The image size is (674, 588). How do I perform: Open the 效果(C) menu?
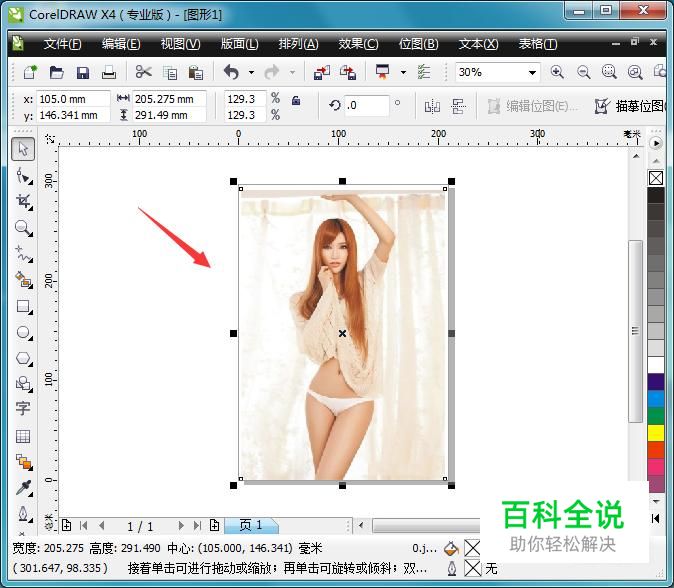pos(358,44)
